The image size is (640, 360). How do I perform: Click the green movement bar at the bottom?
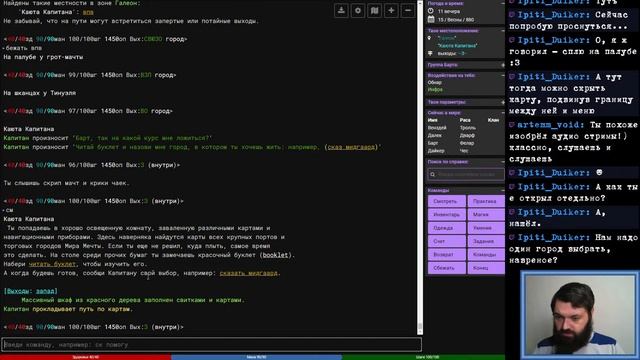(423, 357)
